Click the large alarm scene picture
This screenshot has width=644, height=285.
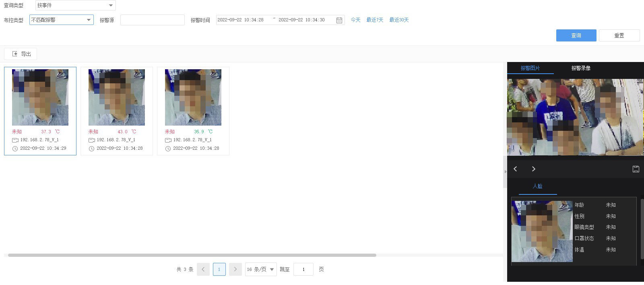tap(575, 117)
